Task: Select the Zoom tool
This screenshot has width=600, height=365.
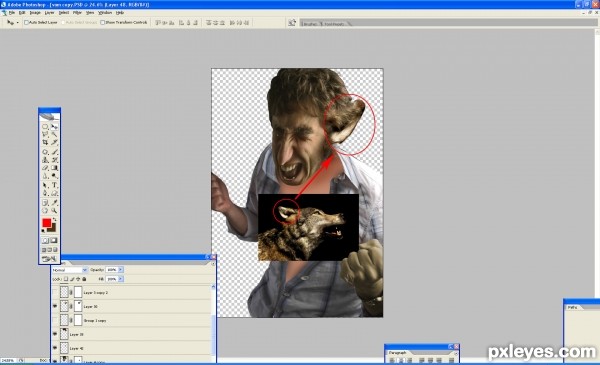Action: coord(54,211)
